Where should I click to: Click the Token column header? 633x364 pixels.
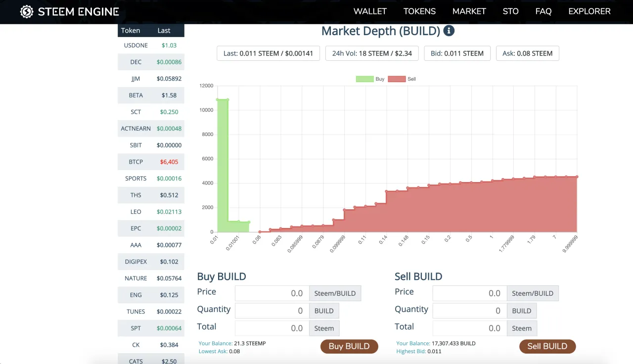(x=131, y=31)
